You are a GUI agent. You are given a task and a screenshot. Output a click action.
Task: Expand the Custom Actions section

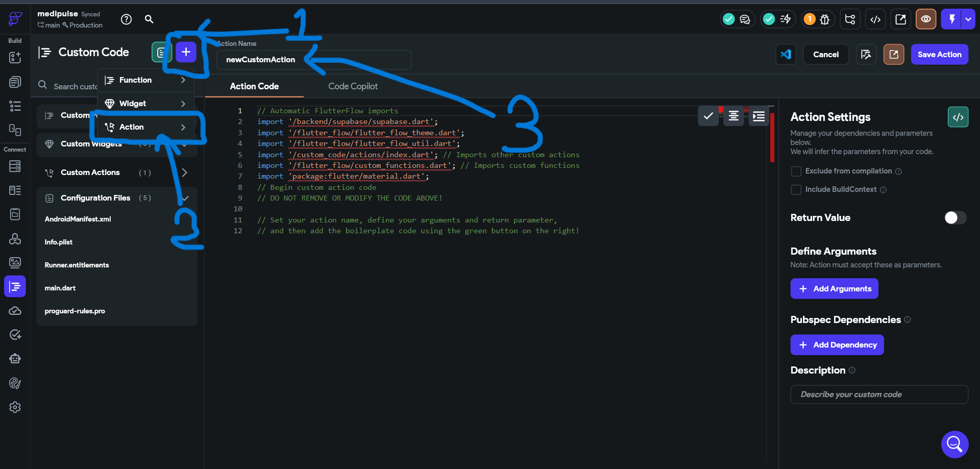point(184,172)
